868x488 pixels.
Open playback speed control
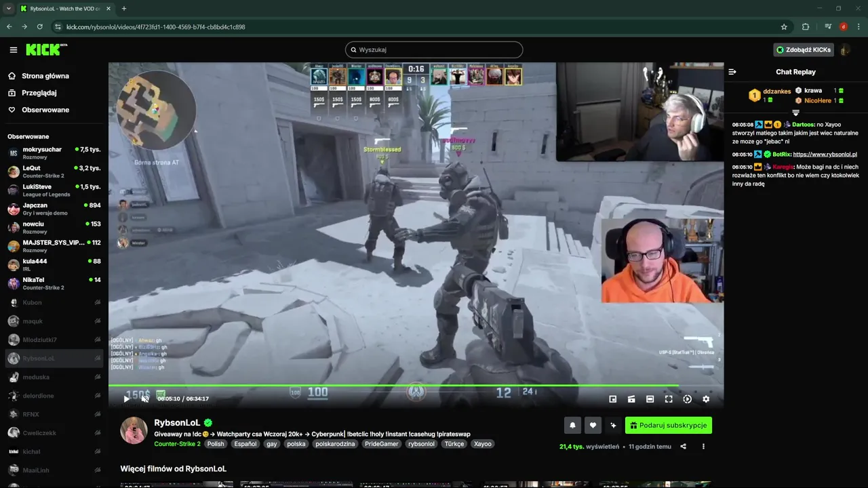tap(687, 399)
